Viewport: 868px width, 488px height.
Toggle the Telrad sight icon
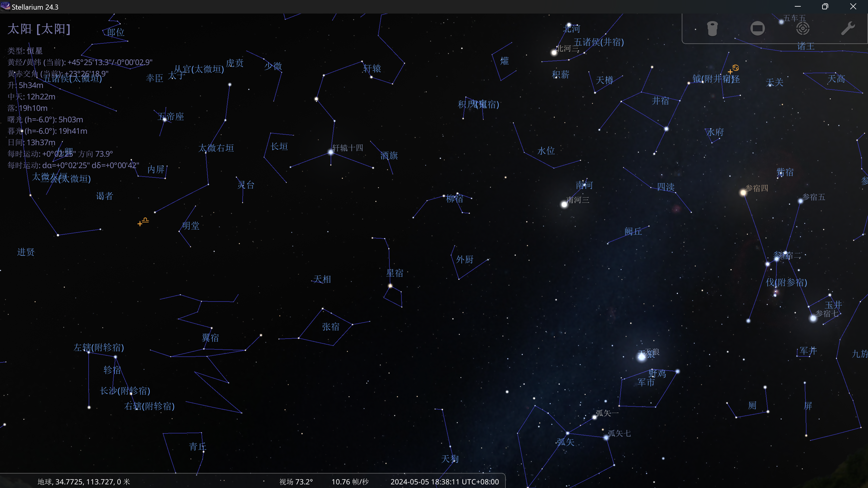[x=803, y=28]
